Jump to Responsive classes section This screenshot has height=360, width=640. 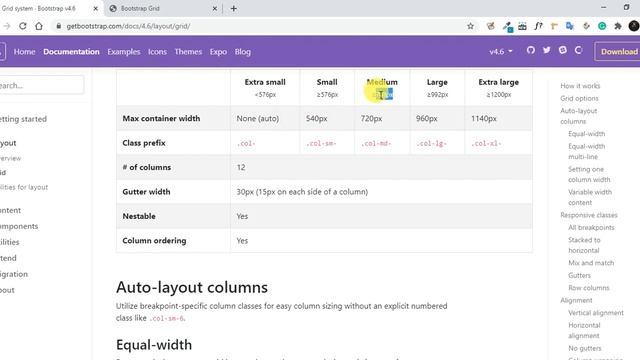point(589,215)
